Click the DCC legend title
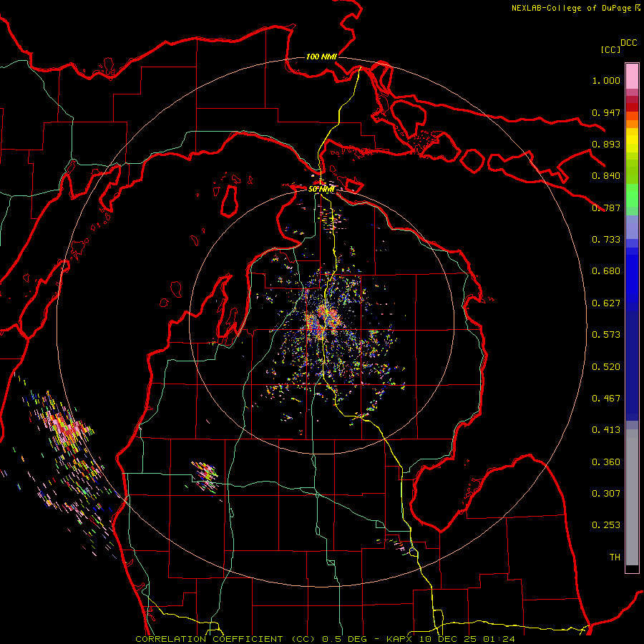This screenshot has width=644, height=644. coord(629,43)
